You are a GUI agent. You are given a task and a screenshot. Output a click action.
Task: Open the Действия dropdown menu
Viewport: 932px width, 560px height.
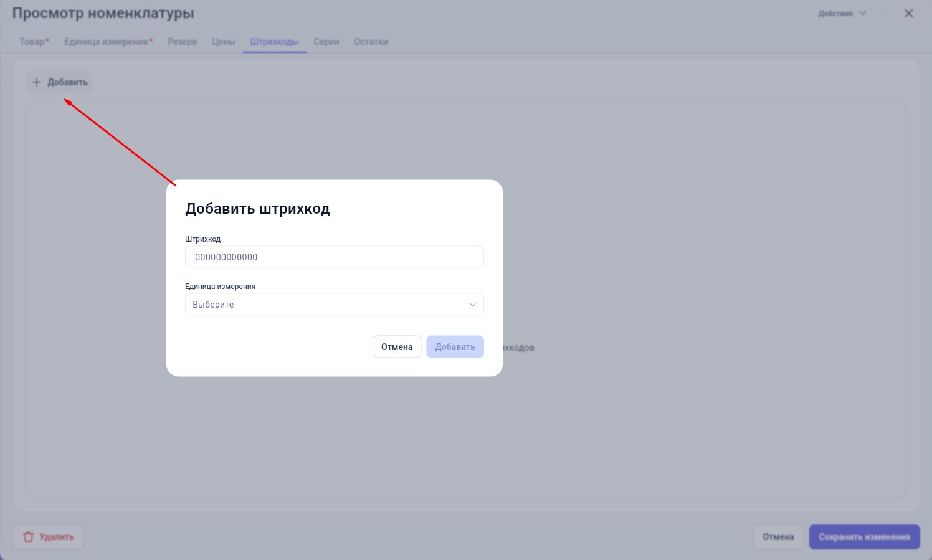[842, 13]
